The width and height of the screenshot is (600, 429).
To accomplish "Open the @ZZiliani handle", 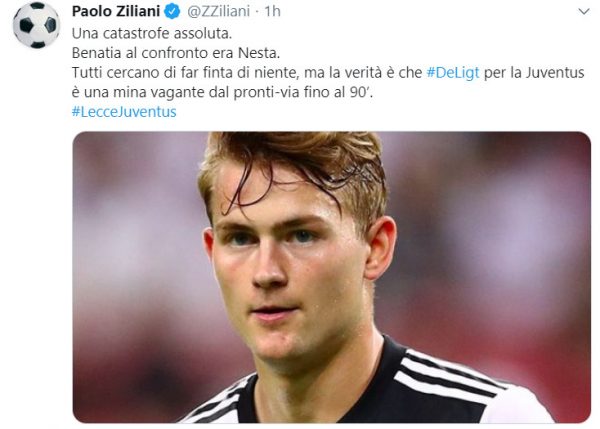I will (218, 11).
